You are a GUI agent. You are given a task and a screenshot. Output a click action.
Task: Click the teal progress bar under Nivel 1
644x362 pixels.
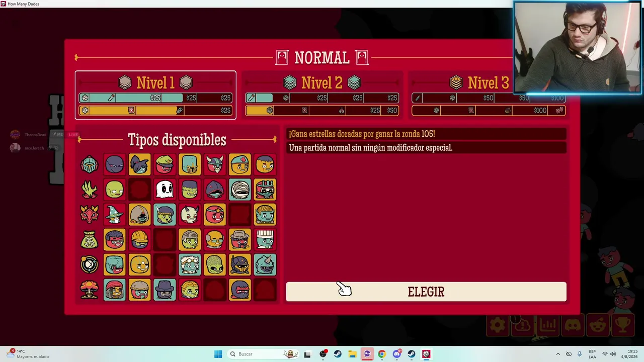pos(155,98)
